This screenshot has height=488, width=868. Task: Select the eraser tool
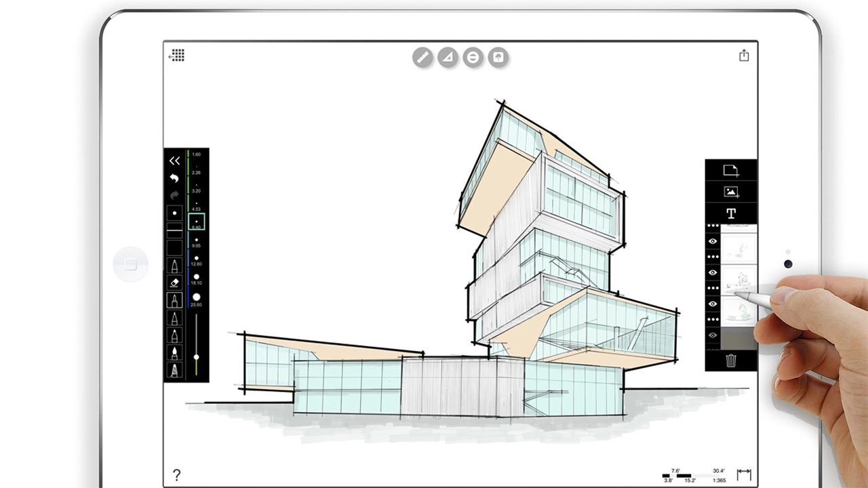[x=174, y=283]
